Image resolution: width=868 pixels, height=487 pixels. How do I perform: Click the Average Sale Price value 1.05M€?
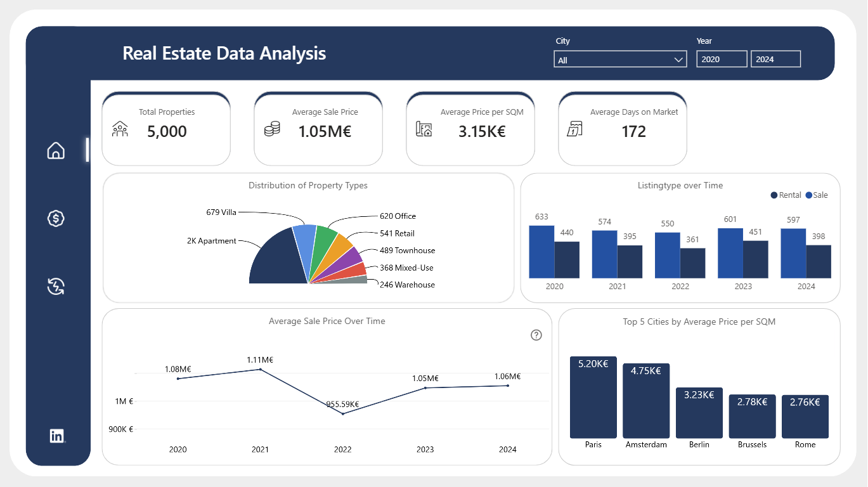(325, 131)
